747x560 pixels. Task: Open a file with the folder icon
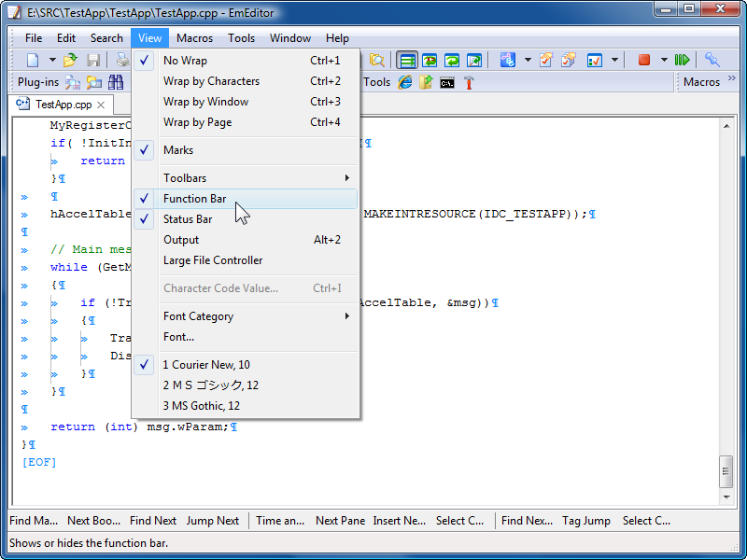(70, 61)
